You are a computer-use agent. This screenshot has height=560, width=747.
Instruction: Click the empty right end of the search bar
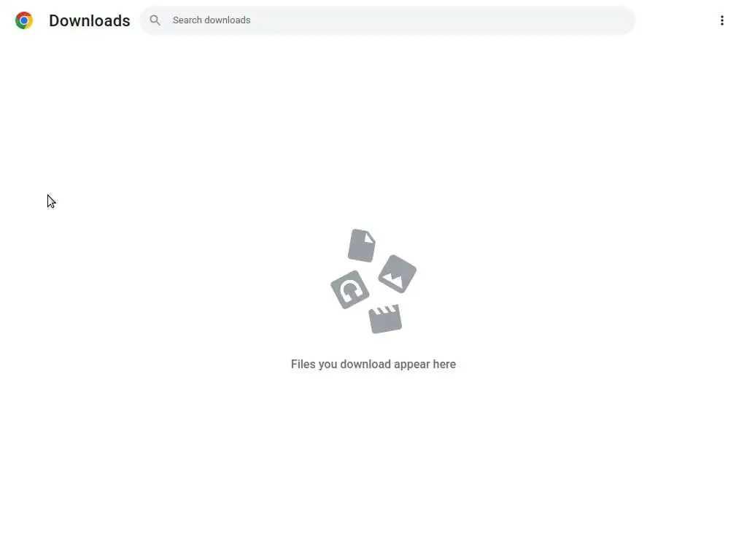pyautogui.click(x=595, y=20)
